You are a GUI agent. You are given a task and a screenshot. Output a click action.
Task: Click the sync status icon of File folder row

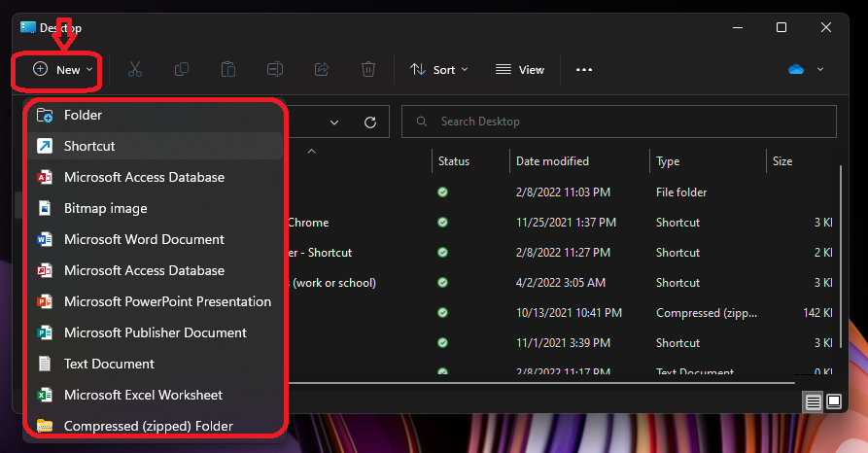[x=443, y=192]
